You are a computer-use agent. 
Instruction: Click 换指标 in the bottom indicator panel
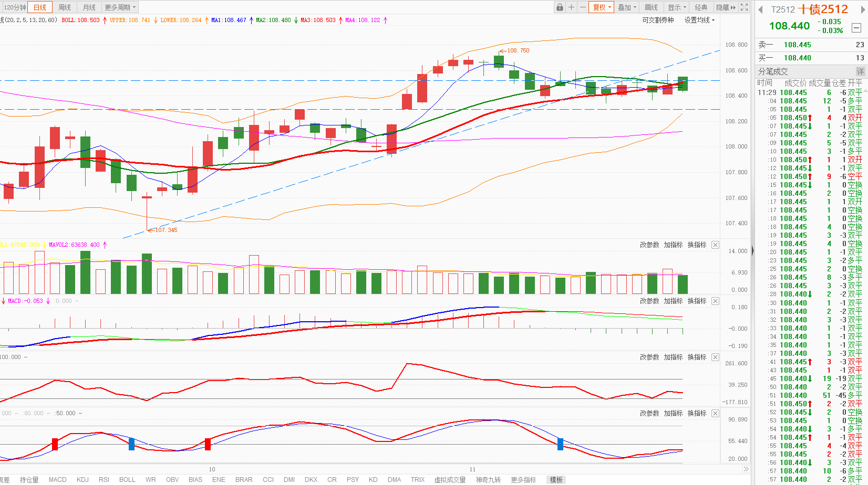coord(697,413)
